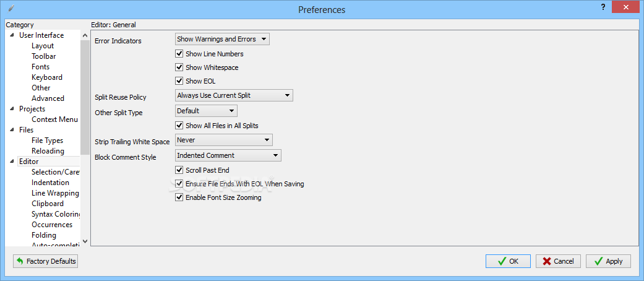Toggle Scroll Past End checkbox
The height and width of the screenshot is (281, 644).
pyautogui.click(x=179, y=170)
